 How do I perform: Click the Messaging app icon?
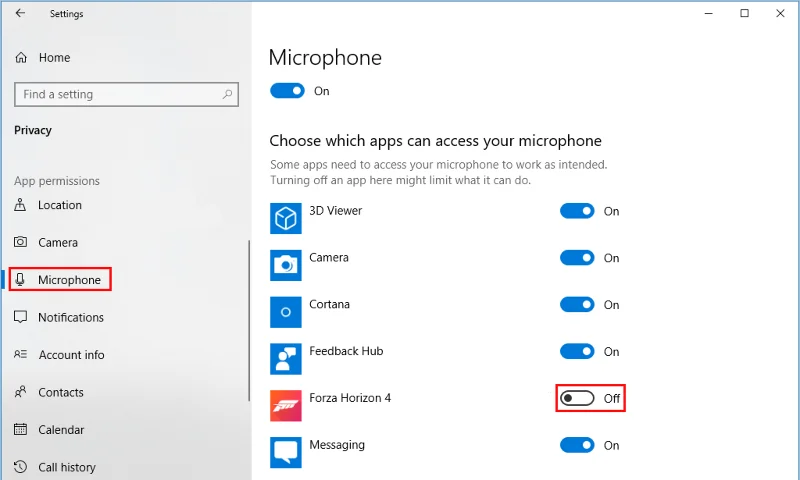[x=286, y=452]
